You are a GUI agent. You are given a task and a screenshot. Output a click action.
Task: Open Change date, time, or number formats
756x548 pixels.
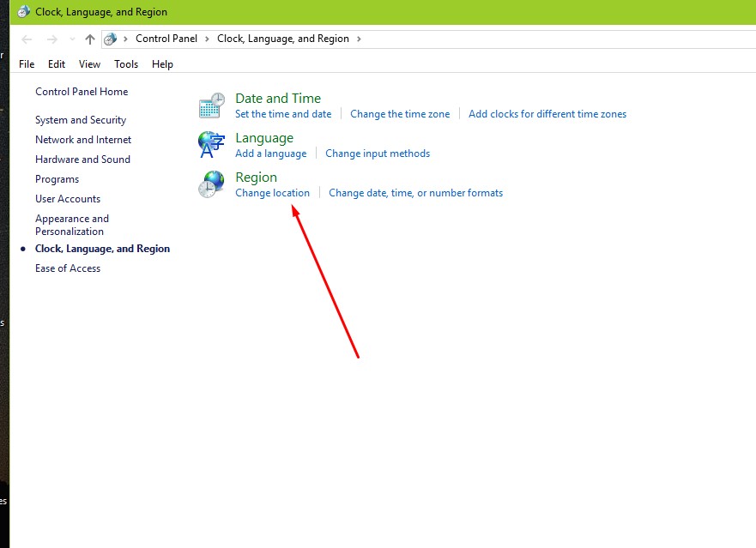coord(416,193)
